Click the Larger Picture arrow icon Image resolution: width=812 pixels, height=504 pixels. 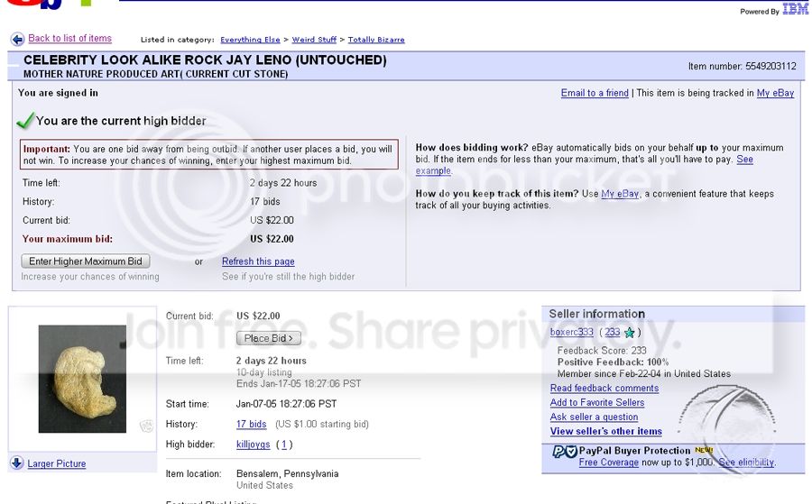[16, 463]
